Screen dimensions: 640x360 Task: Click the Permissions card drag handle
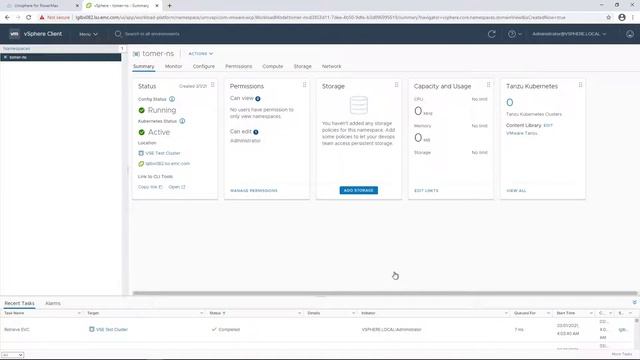click(304, 85)
